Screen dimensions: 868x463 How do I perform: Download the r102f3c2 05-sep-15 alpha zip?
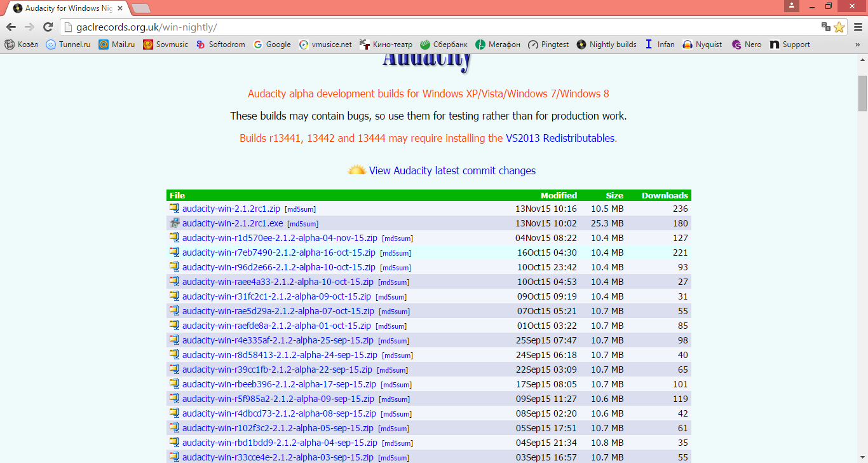pyautogui.click(x=278, y=428)
